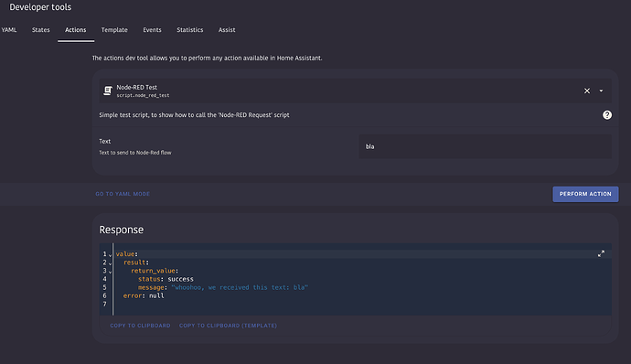Click the Perform Action button

coord(585,194)
